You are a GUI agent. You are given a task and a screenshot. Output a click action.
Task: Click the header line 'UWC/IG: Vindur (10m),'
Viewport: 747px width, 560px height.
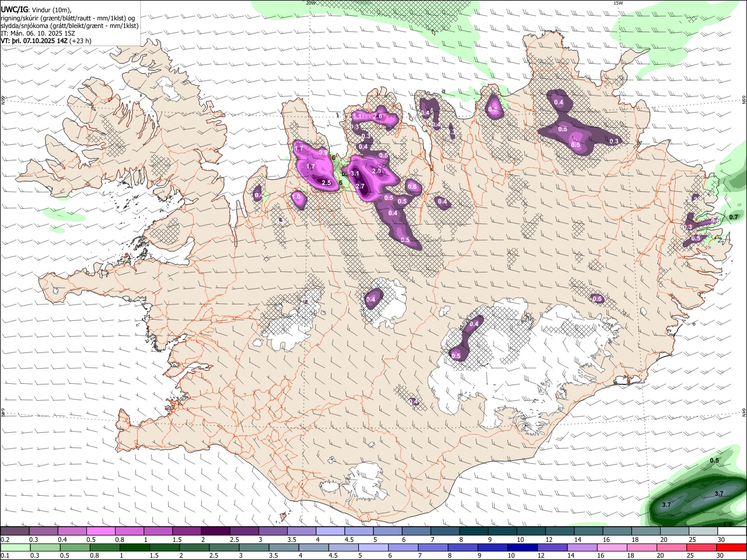coord(36,9)
